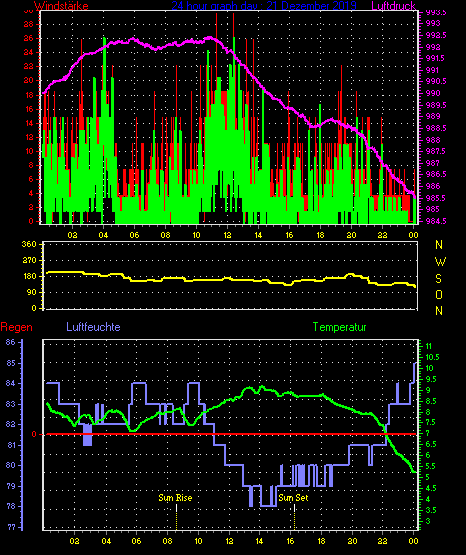Click the red 16 wind speed axis value
Viewport: 466px width, 555px height.
pyautogui.click(x=28, y=109)
